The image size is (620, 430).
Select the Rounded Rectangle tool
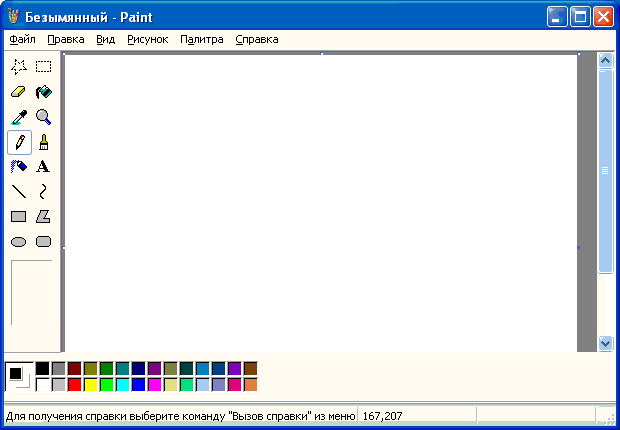43,242
